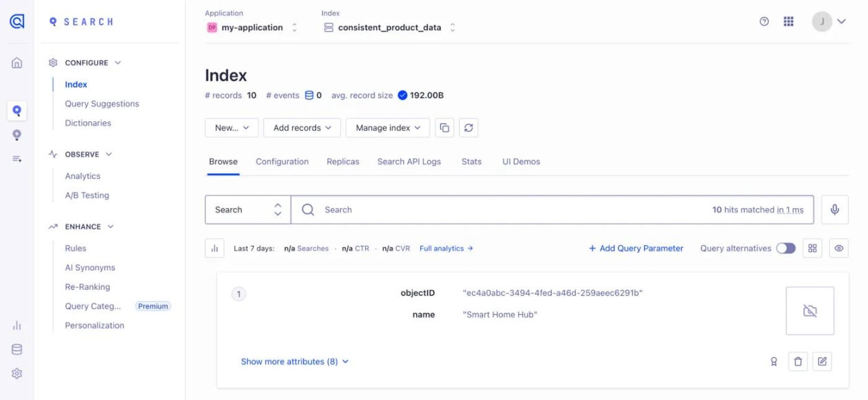868x400 pixels.
Task: Expand Show more attributes (8)
Action: point(294,361)
